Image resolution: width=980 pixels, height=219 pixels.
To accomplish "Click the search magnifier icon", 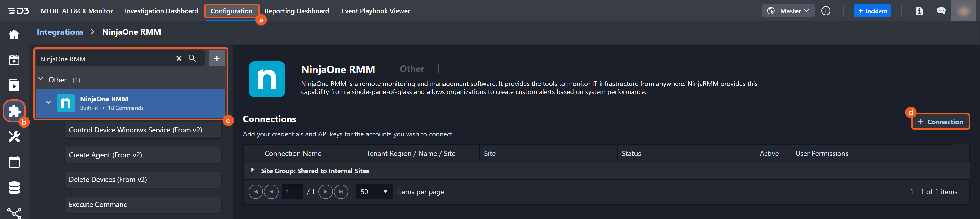I will [192, 58].
